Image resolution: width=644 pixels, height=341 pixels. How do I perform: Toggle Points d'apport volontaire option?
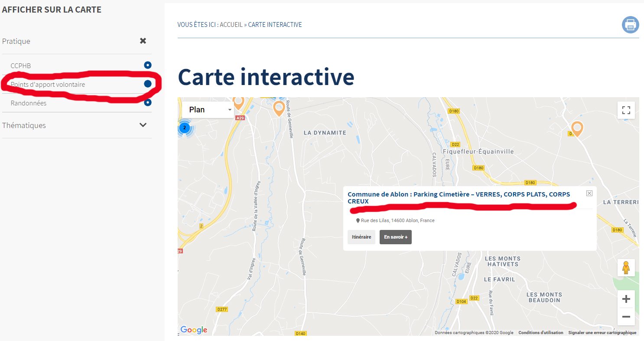(148, 84)
